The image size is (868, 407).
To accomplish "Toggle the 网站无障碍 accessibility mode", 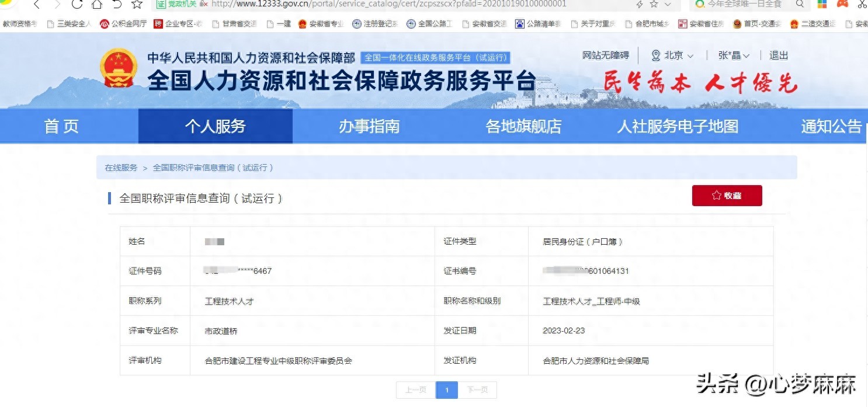I will click(x=605, y=55).
